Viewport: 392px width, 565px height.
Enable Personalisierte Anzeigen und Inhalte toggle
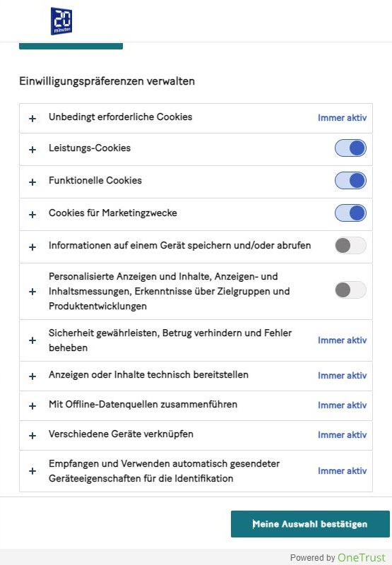tap(350, 290)
